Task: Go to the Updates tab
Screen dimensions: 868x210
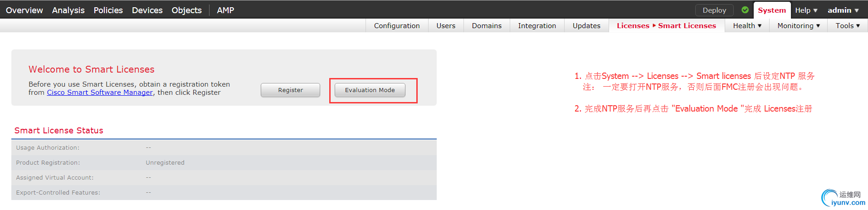Action: coord(586,26)
